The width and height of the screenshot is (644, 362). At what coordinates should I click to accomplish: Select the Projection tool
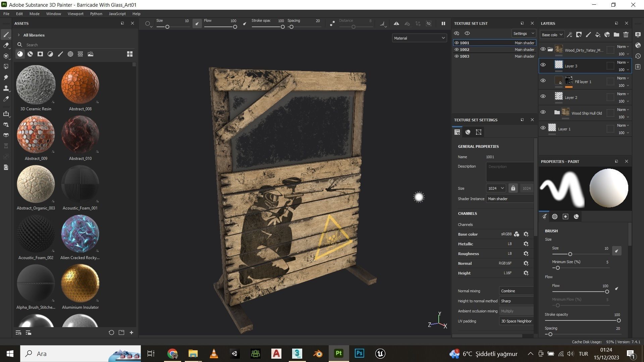pos(6,56)
